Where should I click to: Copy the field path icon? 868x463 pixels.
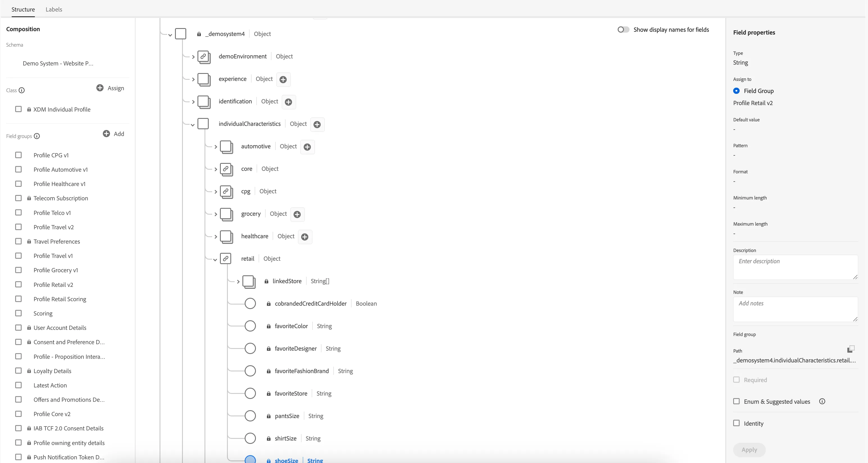pyautogui.click(x=851, y=349)
